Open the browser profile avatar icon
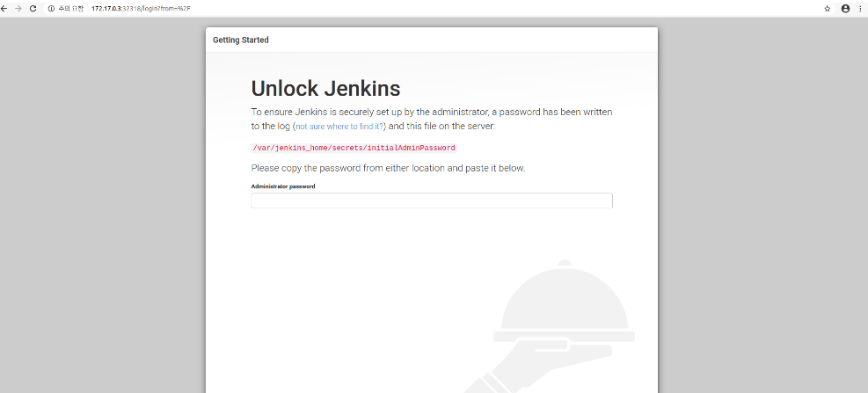 click(x=845, y=8)
